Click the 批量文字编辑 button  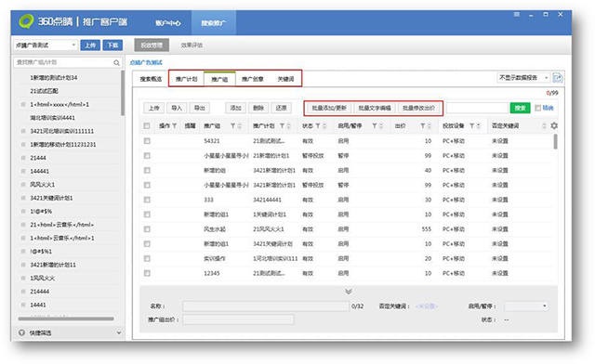(375, 108)
